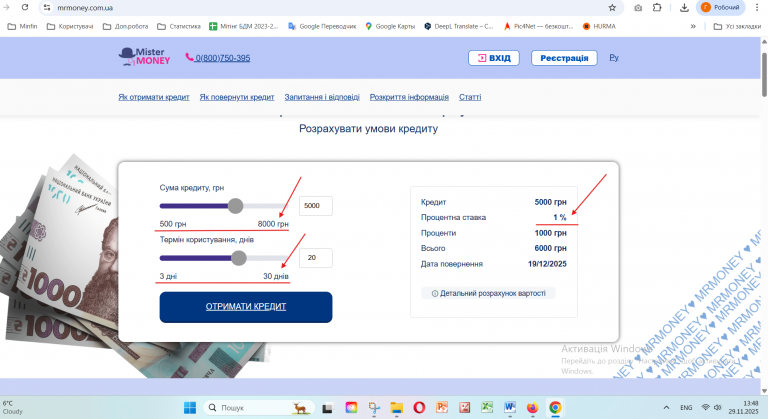Click the term field showing 20
768x419 pixels.
pos(316,258)
